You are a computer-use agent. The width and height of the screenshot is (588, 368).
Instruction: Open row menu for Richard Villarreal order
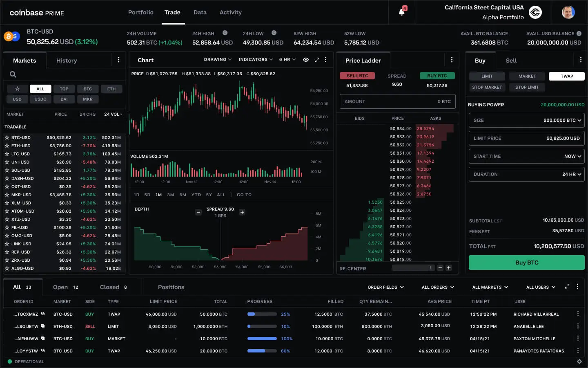click(578, 314)
